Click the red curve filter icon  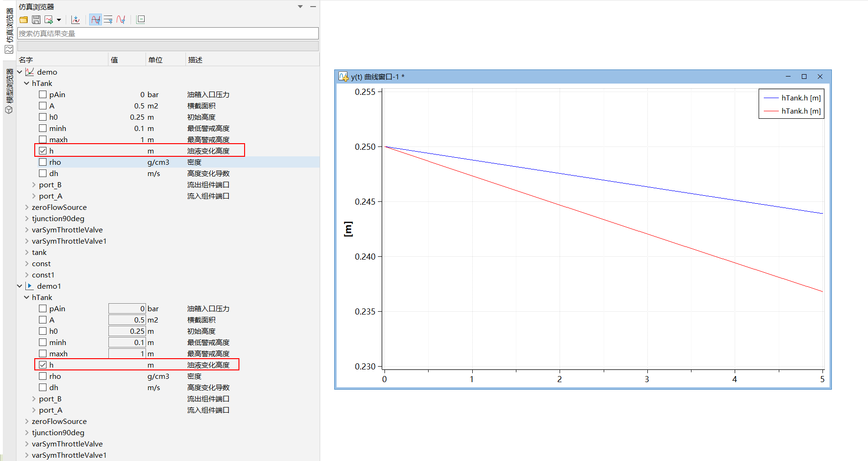(x=121, y=20)
